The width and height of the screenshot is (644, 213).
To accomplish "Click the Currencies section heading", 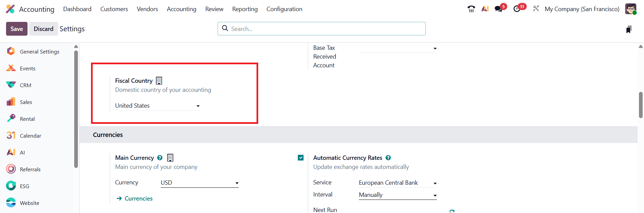I will 108,135.
